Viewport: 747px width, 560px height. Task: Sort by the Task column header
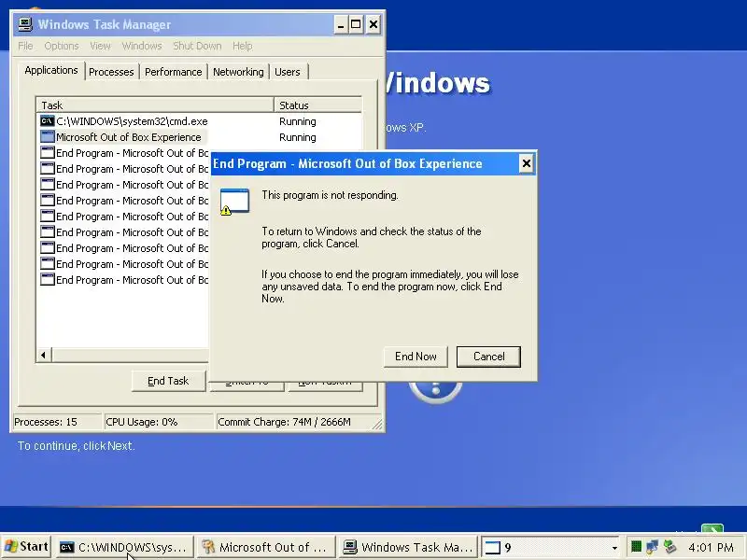[x=155, y=105]
